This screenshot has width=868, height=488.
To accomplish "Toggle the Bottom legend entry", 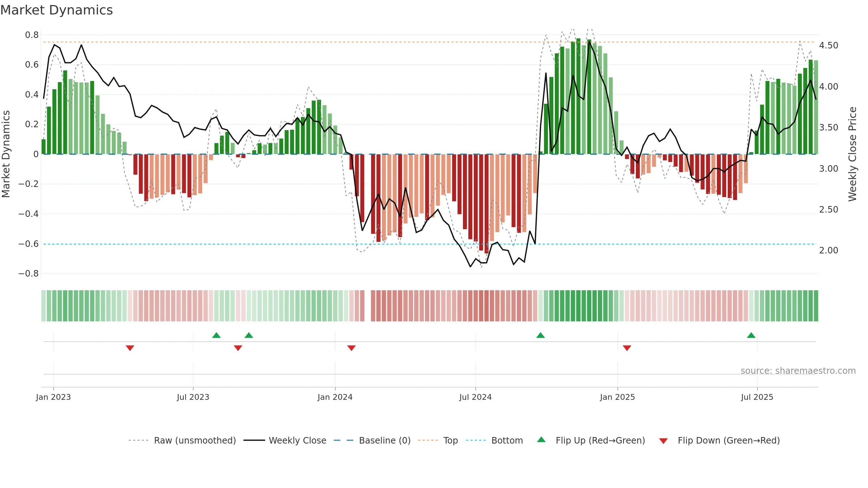I will click(494, 440).
